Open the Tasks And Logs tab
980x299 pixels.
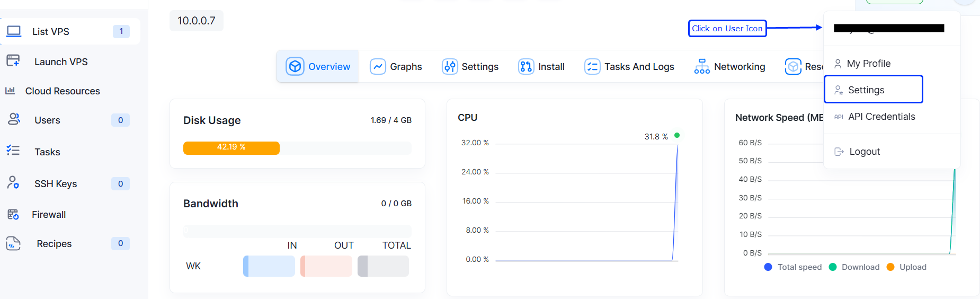point(629,67)
